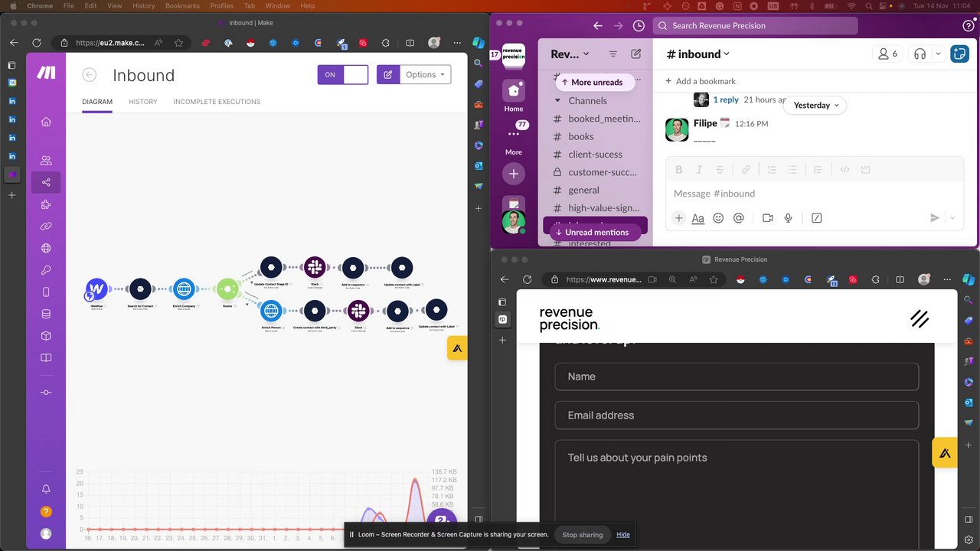The image size is (980, 551).
Task: Click the mention @ icon in Slack composer
Action: coord(739,218)
